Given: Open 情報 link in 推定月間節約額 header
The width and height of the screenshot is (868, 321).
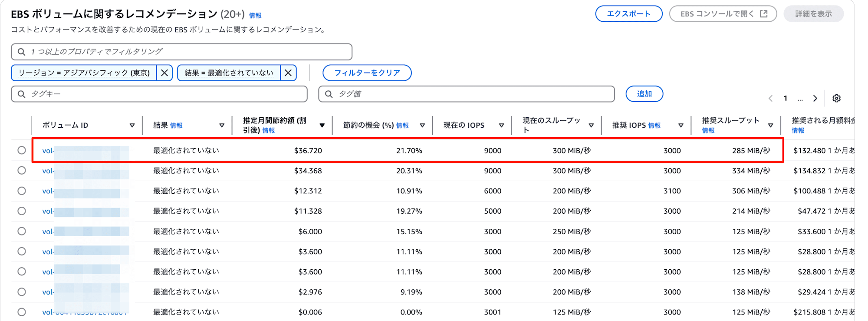Looking at the screenshot, I should (x=269, y=130).
